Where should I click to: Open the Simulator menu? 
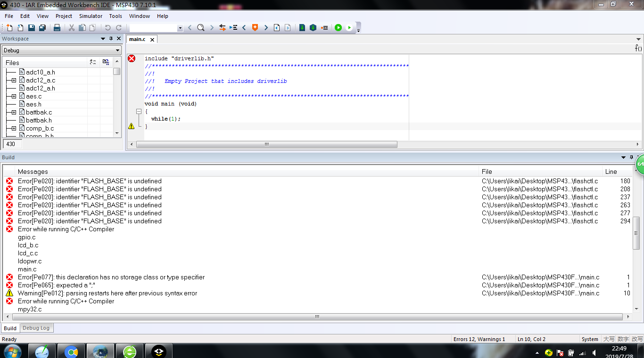(91, 16)
